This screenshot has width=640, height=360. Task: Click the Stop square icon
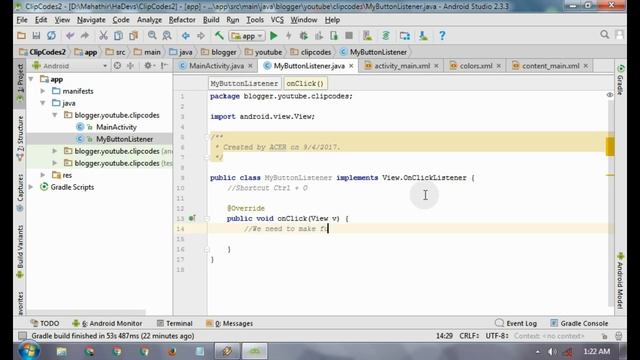349,36
